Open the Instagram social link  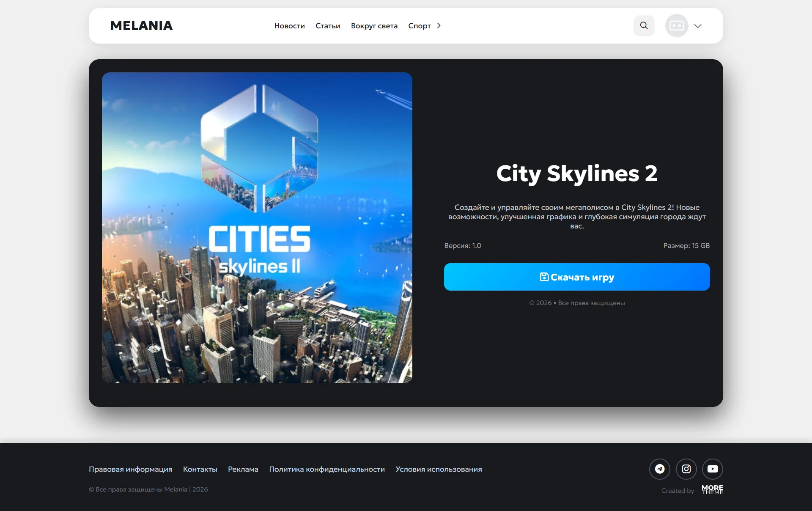686,469
